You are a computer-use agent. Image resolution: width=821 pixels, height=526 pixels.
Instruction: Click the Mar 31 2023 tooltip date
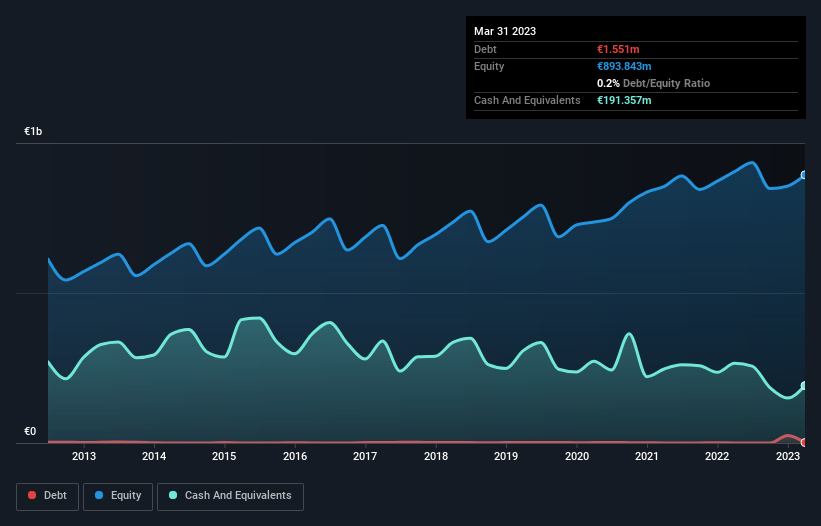(505, 31)
